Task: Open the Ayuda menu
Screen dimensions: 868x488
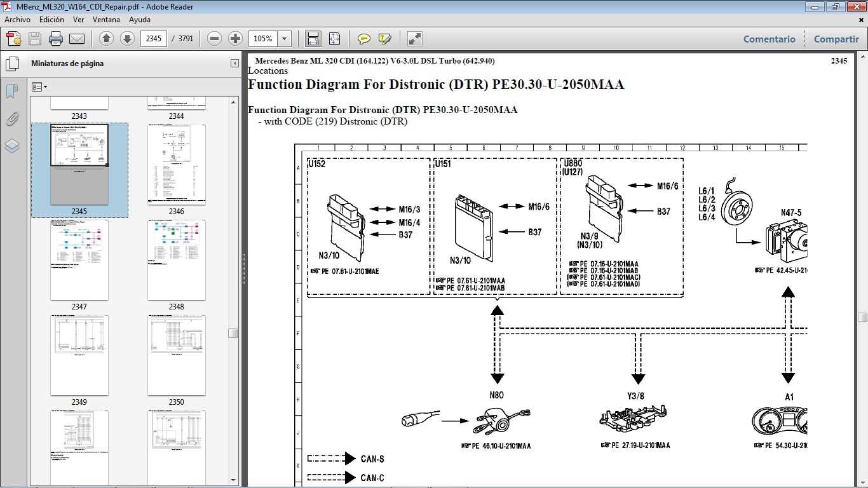Action: pyautogui.click(x=140, y=20)
